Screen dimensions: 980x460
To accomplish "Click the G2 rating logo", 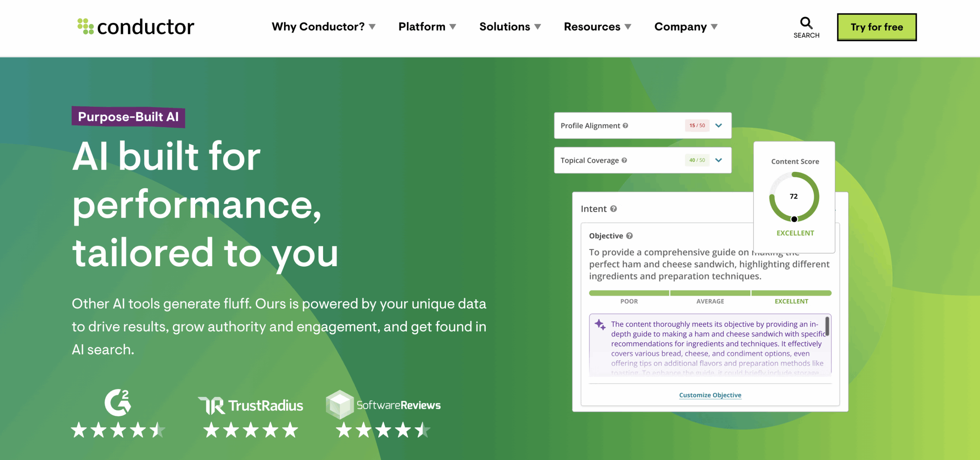I will [118, 403].
